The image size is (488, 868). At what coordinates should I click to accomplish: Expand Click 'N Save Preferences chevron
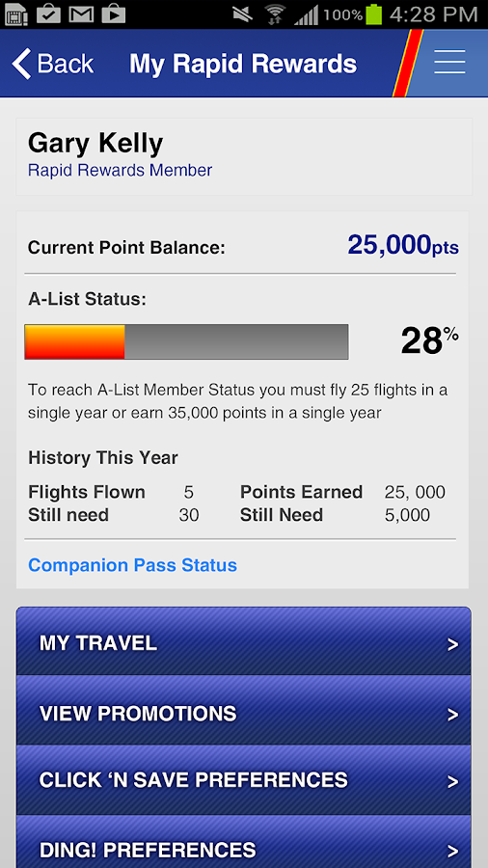[452, 781]
